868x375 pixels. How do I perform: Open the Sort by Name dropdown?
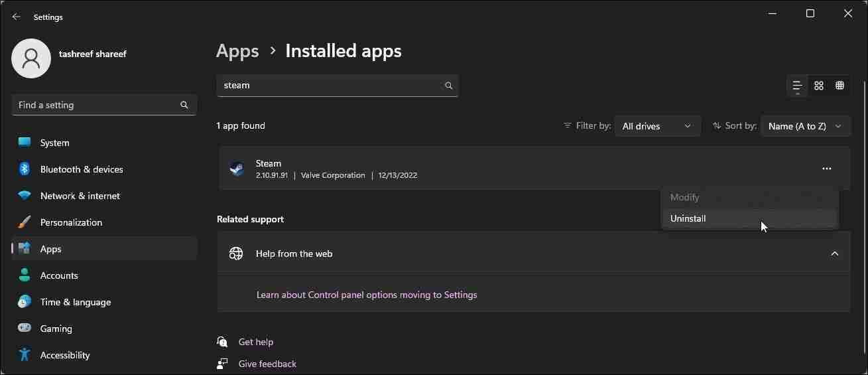tap(805, 126)
